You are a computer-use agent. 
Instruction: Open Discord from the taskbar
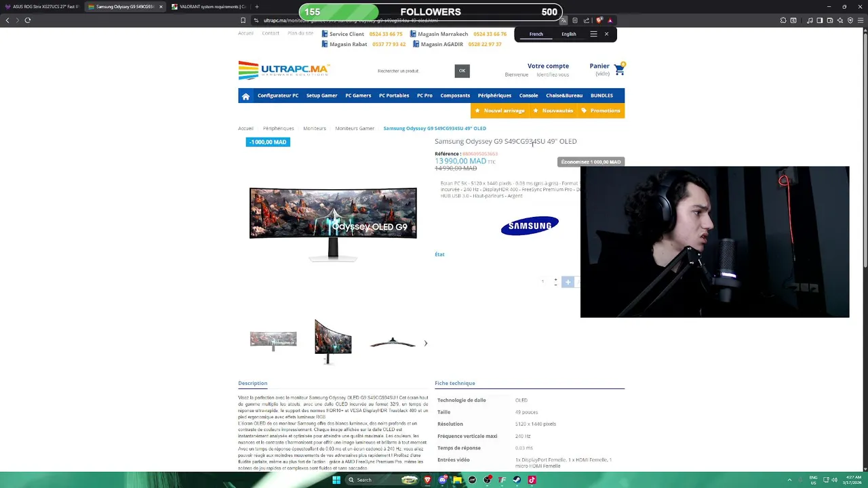click(x=443, y=480)
